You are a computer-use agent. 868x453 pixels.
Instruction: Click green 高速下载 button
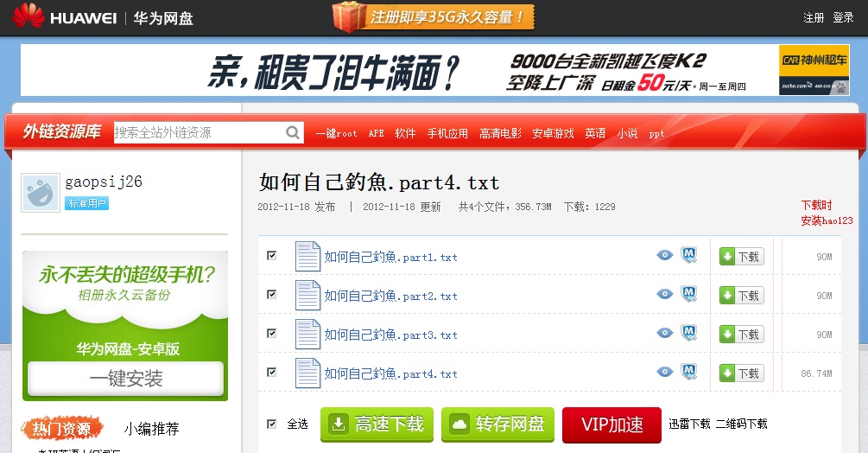[x=377, y=424]
